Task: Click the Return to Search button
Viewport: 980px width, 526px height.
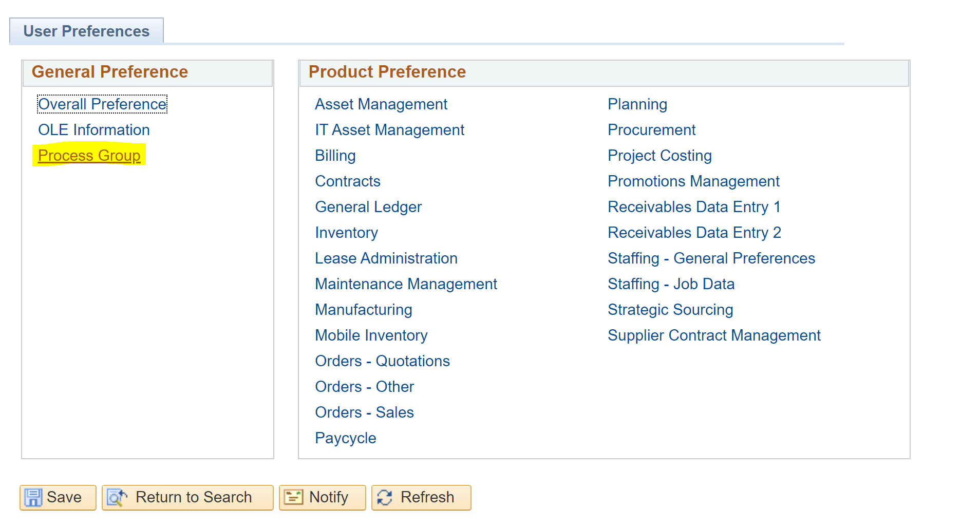Action: tap(187, 498)
